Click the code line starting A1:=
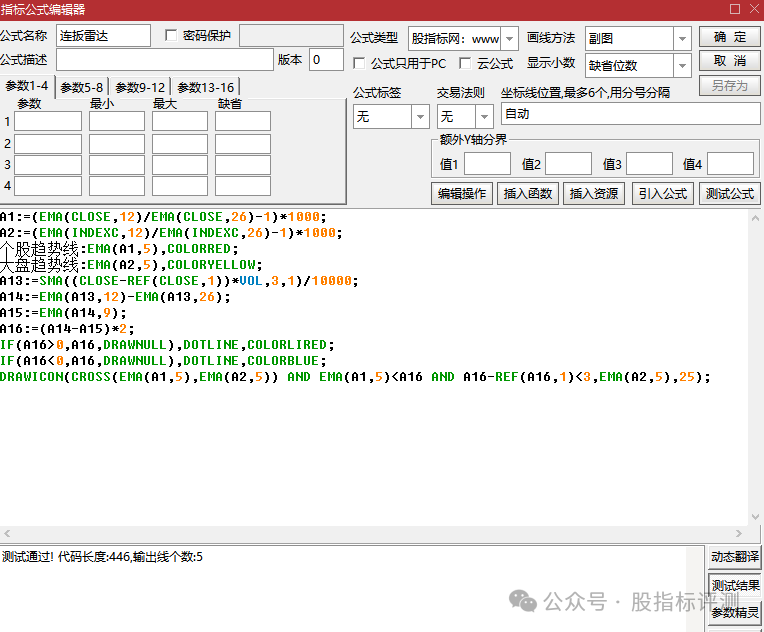The height and width of the screenshot is (632, 764). pyautogui.click(x=163, y=217)
